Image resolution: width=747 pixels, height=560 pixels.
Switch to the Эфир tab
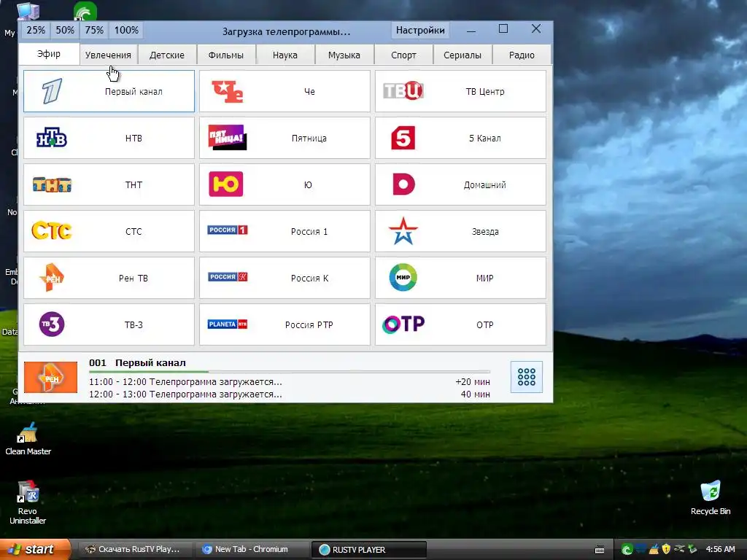click(x=49, y=54)
